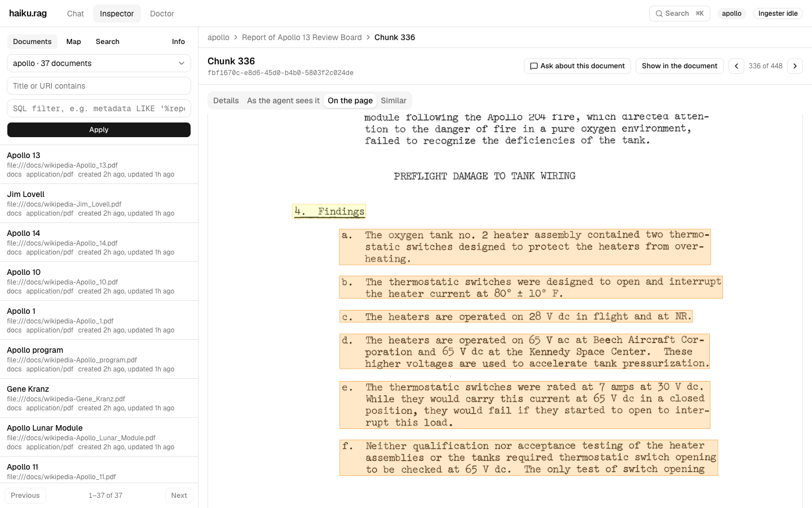Open the sidebar Search tab

[107, 42]
